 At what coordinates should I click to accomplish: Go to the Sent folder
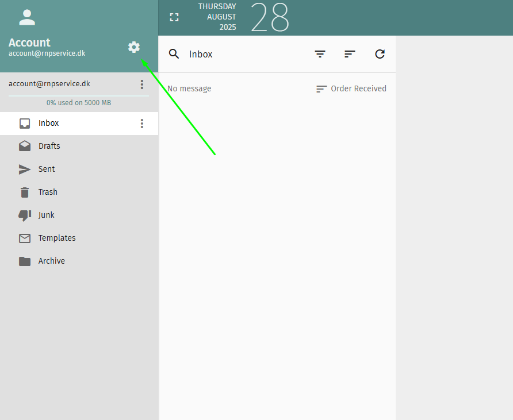click(47, 169)
